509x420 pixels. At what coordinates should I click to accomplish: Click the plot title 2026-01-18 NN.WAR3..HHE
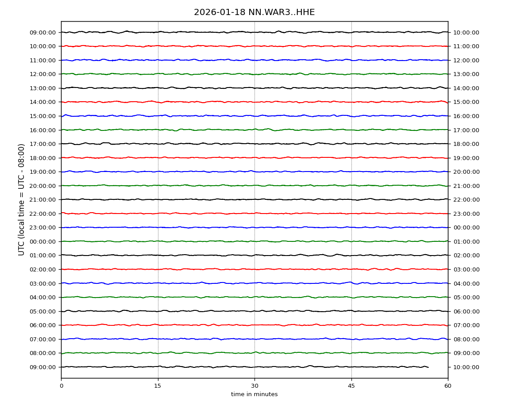(x=254, y=12)
